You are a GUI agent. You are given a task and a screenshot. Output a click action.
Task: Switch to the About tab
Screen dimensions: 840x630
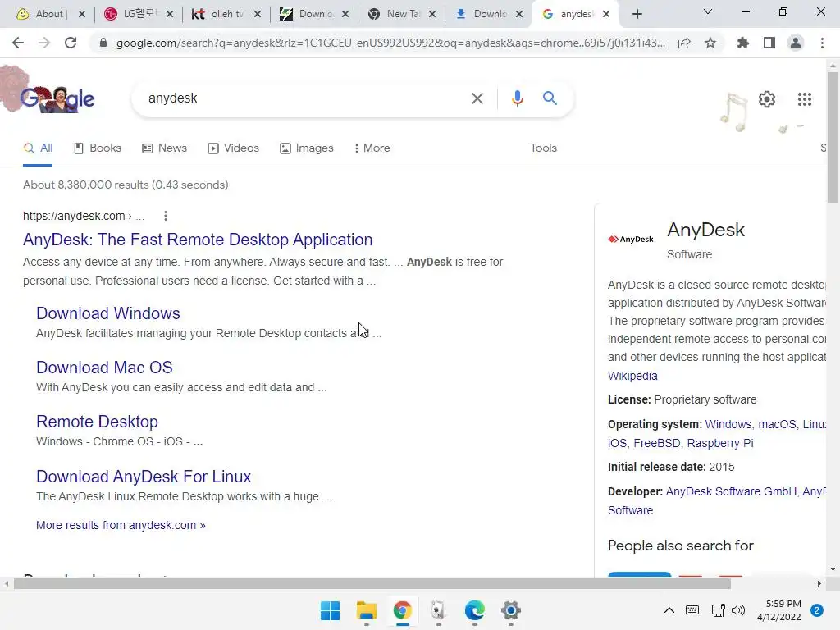[x=48, y=14]
